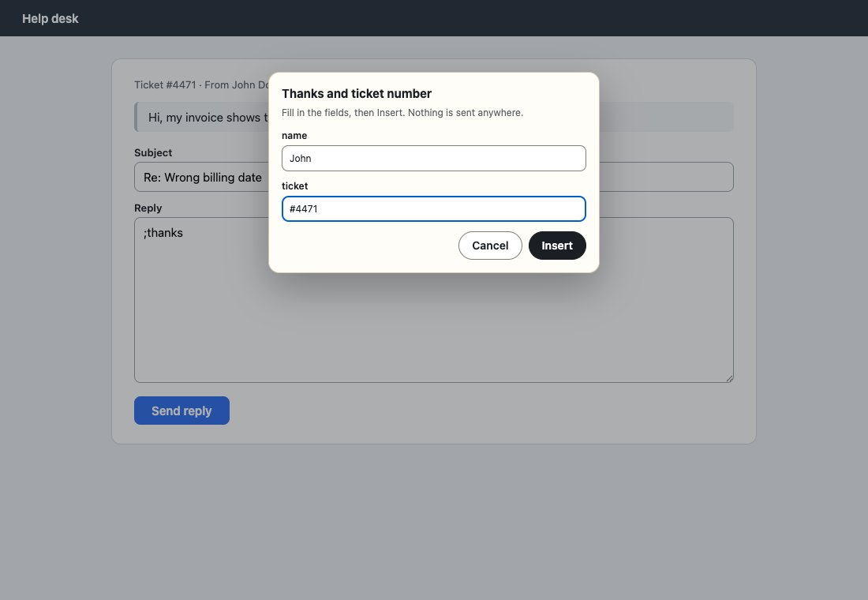This screenshot has width=868, height=600.
Task: Click the Reply text area with ;thanks
Action: [433, 300]
